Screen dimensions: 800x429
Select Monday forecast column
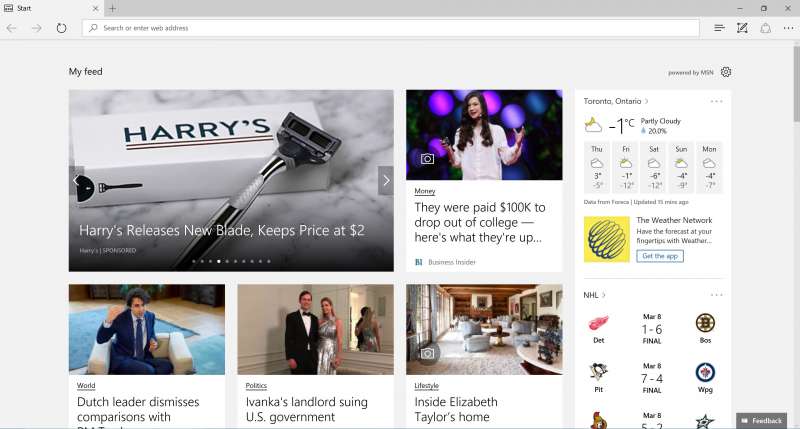coord(709,167)
